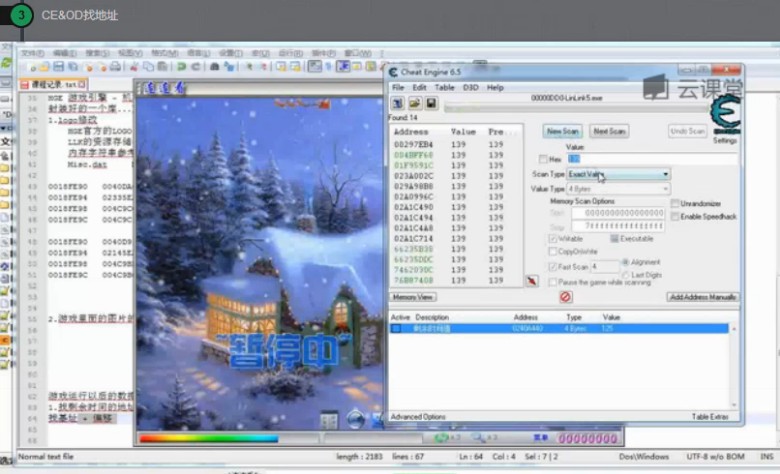Click the memory scan Start address field
The height and width of the screenshot is (474, 780).
click(x=618, y=213)
